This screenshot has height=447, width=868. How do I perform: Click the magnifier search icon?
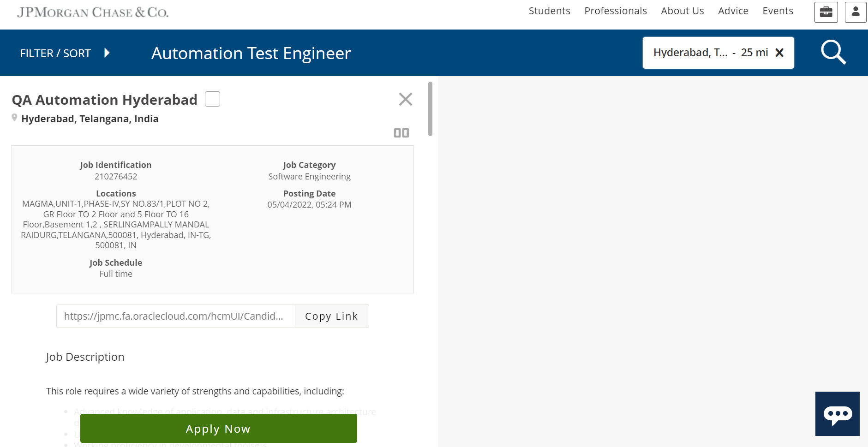[833, 53]
